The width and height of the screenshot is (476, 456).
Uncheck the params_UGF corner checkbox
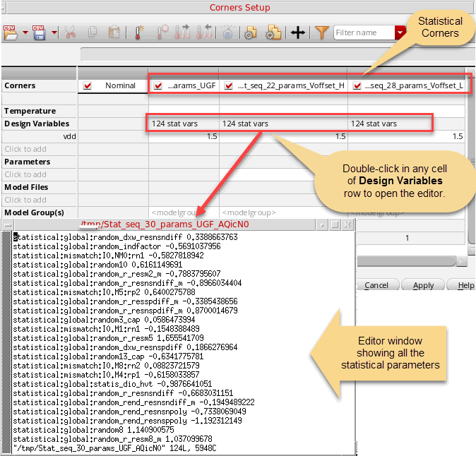click(158, 86)
